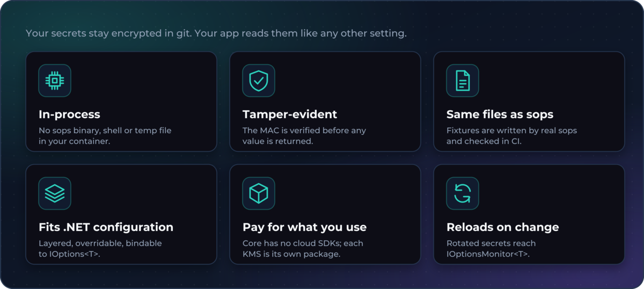Select the Same files as sops heading

point(500,114)
